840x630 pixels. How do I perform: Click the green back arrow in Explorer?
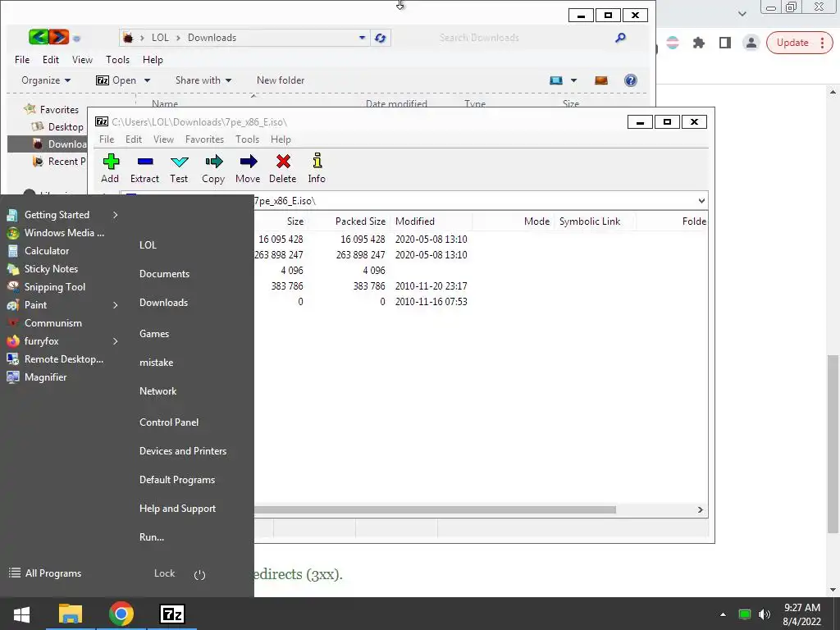click(38, 37)
